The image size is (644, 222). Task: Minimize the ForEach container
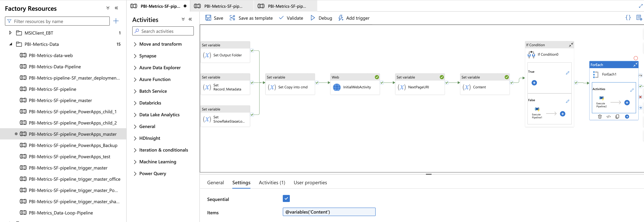point(636,65)
